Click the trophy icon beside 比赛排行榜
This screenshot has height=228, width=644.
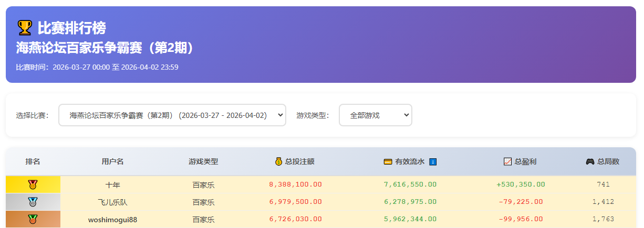(x=24, y=27)
